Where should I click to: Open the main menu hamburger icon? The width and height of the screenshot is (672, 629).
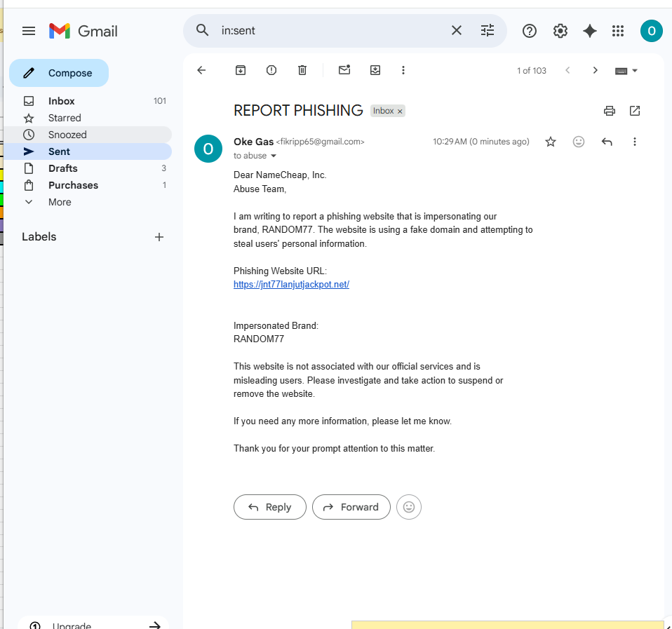click(x=29, y=31)
